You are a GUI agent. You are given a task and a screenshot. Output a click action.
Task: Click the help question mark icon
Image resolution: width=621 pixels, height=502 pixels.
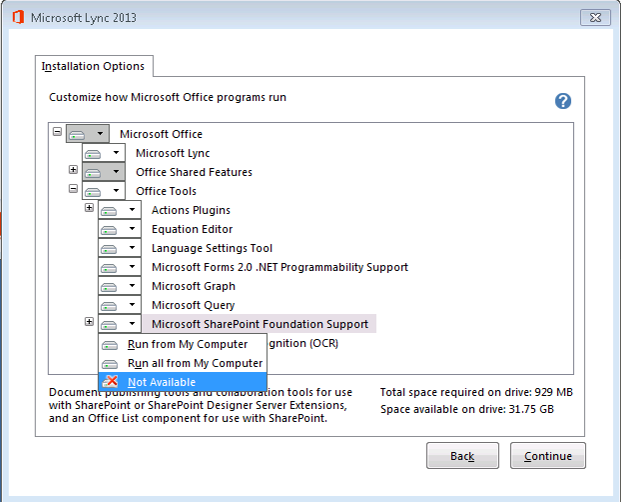coord(562,101)
